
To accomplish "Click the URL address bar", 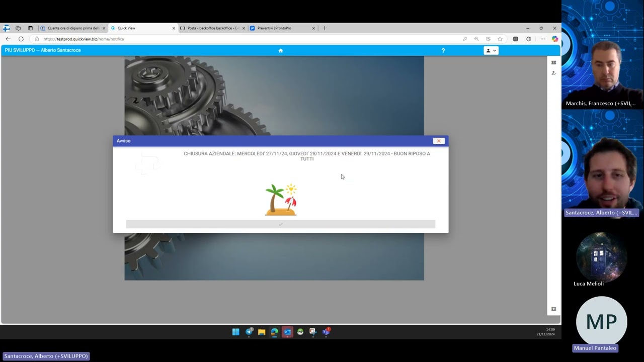I will (247, 39).
